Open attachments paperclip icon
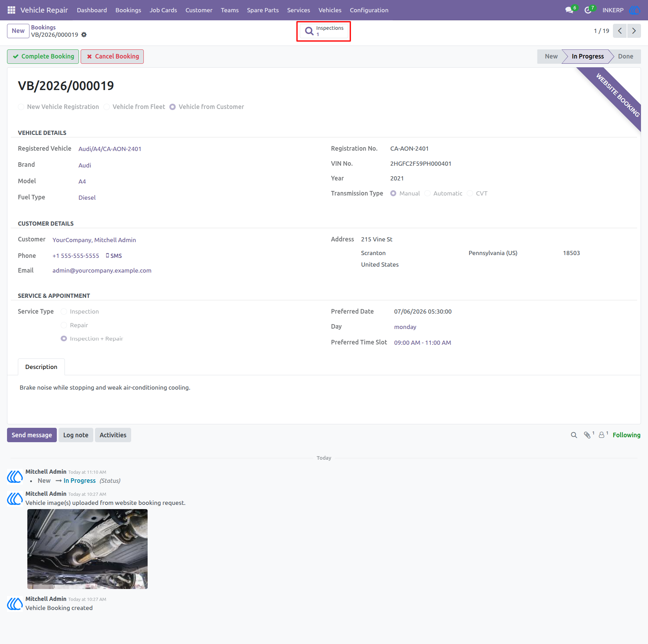The width and height of the screenshot is (648, 644). 587,435
